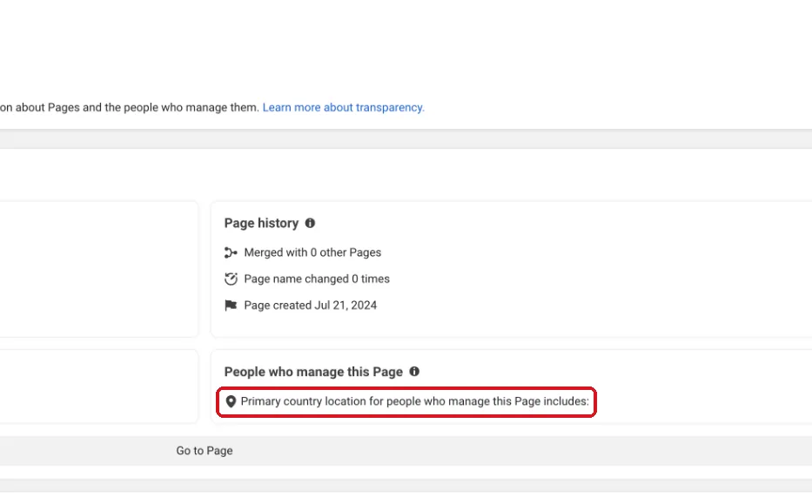Click the merge icon next to Merged with 0 other Pages
812x504 pixels.
click(231, 252)
